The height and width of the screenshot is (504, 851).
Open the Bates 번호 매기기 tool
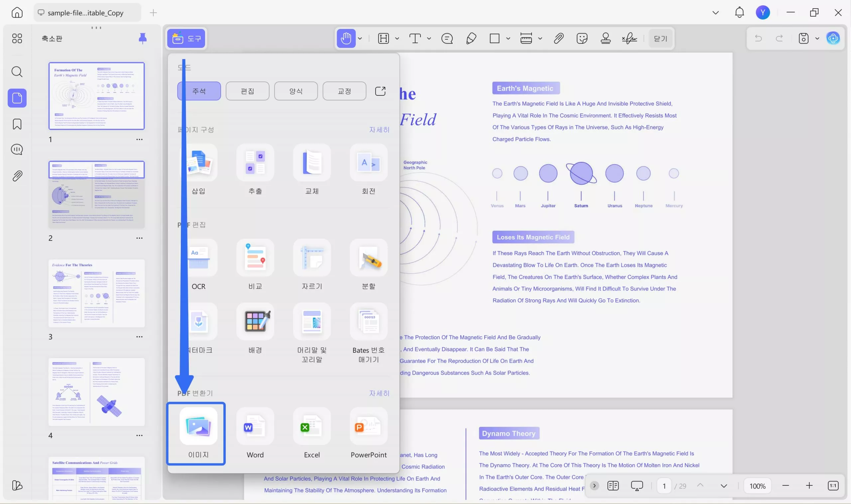(369, 333)
